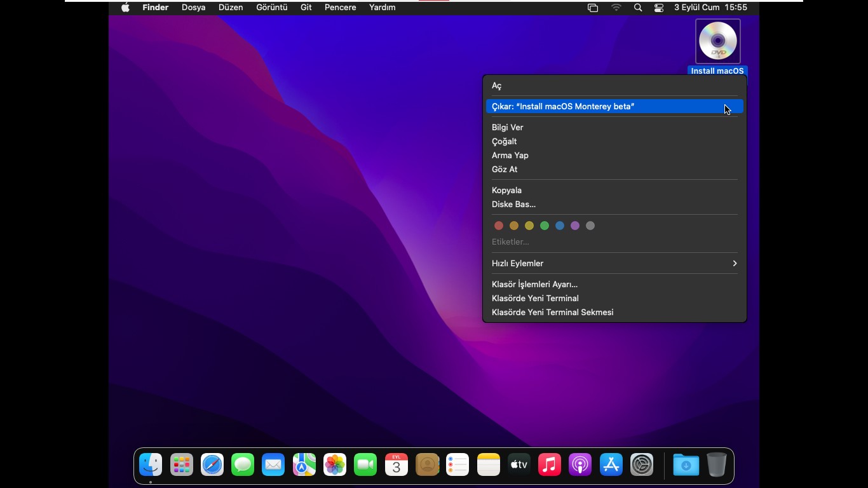The height and width of the screenshot is (488, 868).
Task: Choose Klasör İşlemleri Ayarı… entry
Action: tap(614, 284)
